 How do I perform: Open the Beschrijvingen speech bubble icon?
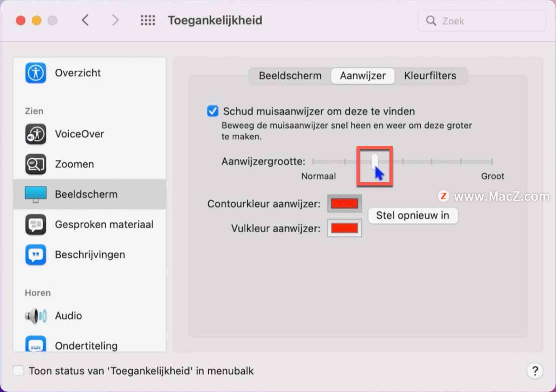36,254
